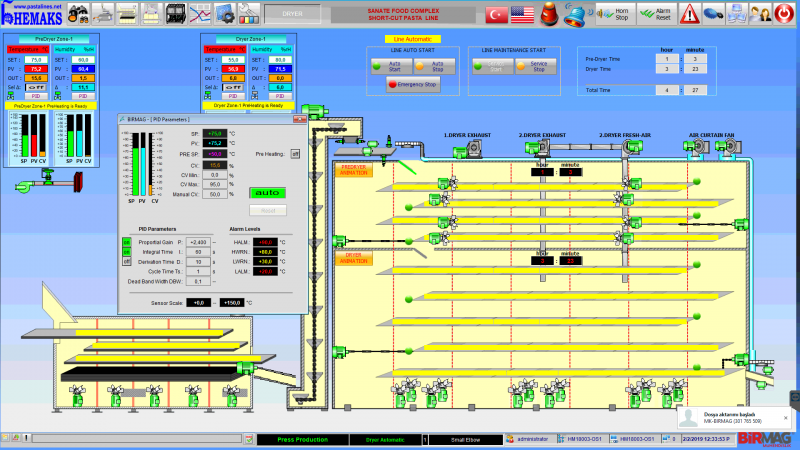
Task: Click the SP setpoint field in PID window
Action: [215, 134]
